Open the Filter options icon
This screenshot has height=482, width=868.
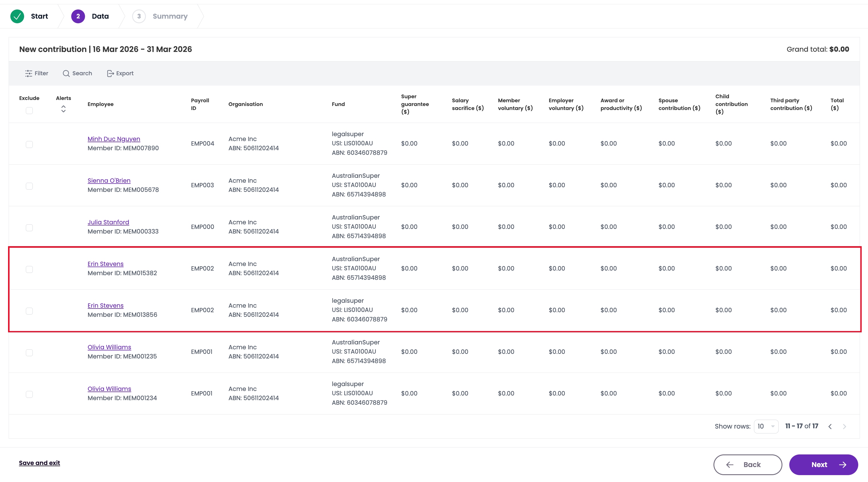click(29, 73)
